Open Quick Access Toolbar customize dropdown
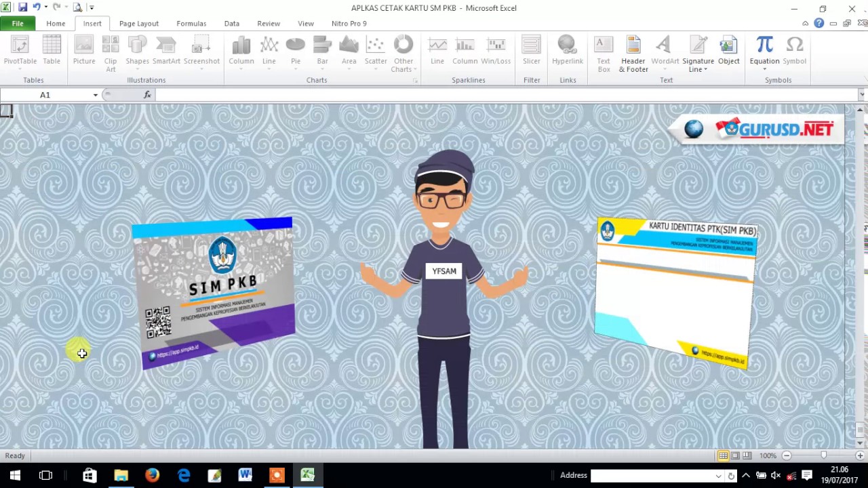The height and width of the screenshot is (488, 868). pos(92,8)
